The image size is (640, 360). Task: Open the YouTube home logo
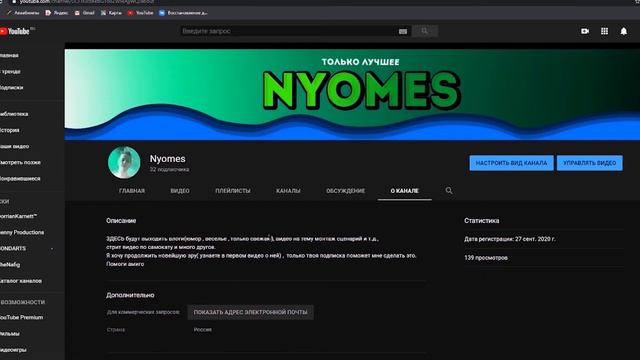16,31
